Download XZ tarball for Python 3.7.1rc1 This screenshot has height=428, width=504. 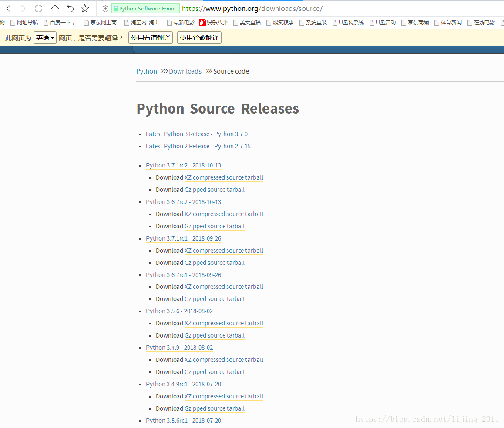(224, 251)
